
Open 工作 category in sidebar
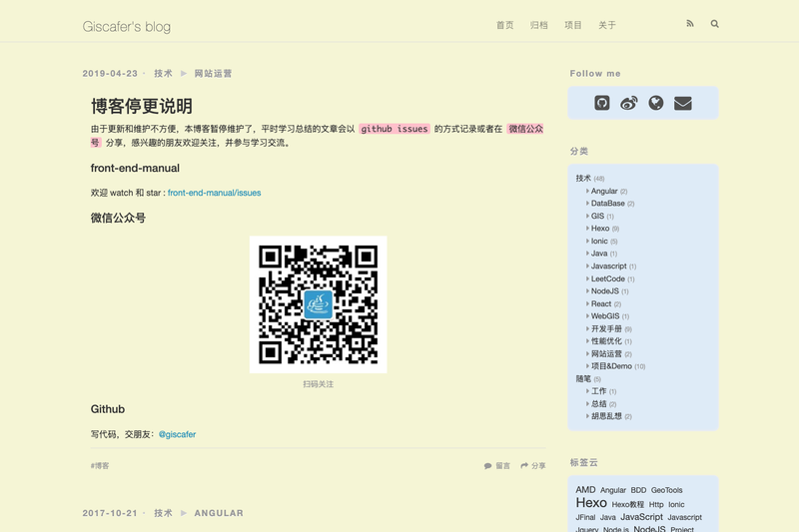click(x=598, y=391)
